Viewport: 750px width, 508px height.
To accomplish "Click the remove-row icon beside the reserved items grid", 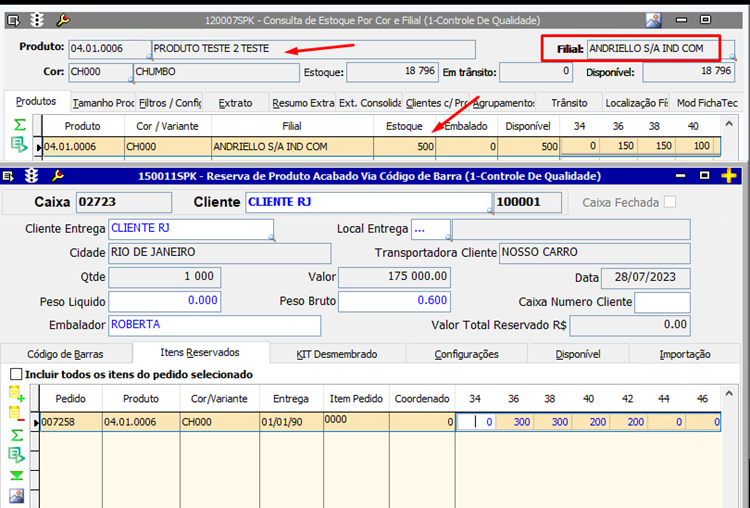I will point(17,412).
